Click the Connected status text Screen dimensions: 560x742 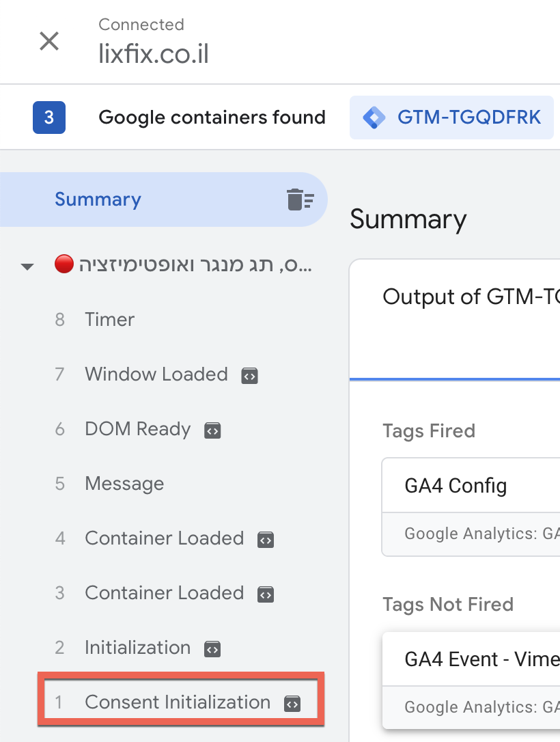tap(141, 25)
